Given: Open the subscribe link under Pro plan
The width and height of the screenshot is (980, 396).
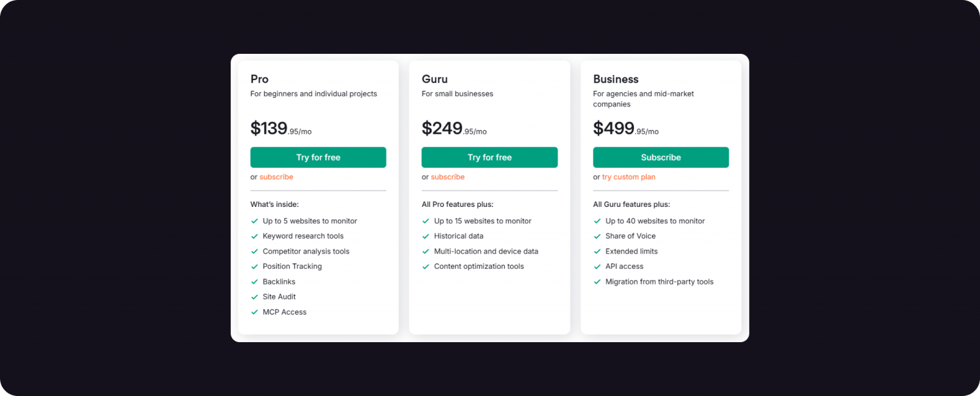Looking at the screenshot, I should point(276,177).
